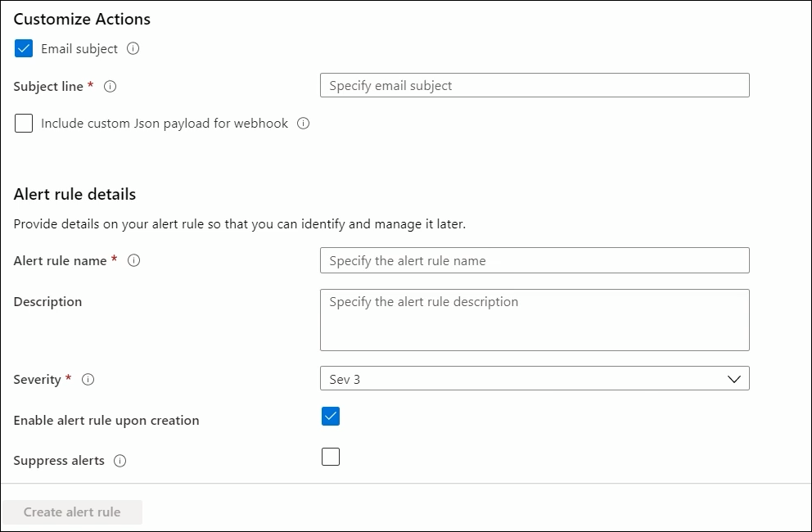Open the Severity dropdown showing Sev 3
The image size is (812, 532).
(x=535, y=379)
